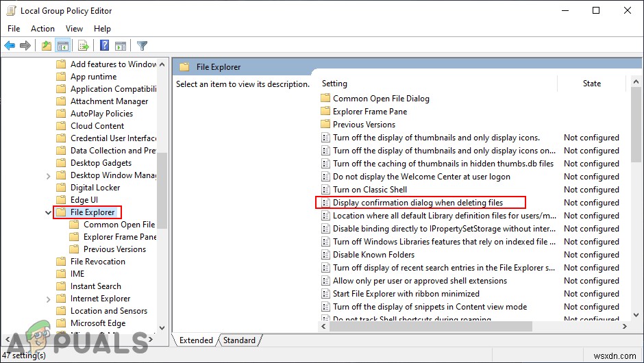Select Desktop Gadgets in the tree
This screenshot has height=363, width=644.
coord(101,163)
